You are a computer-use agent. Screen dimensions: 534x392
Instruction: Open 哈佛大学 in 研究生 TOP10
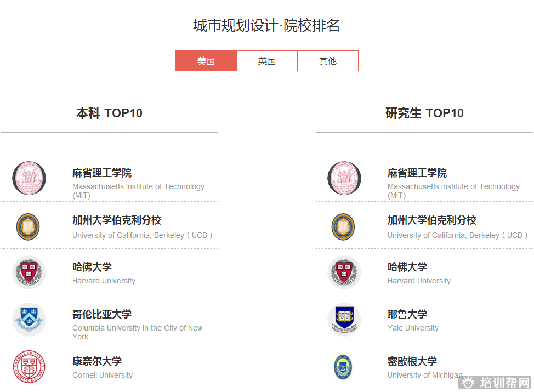pos(407,267)
